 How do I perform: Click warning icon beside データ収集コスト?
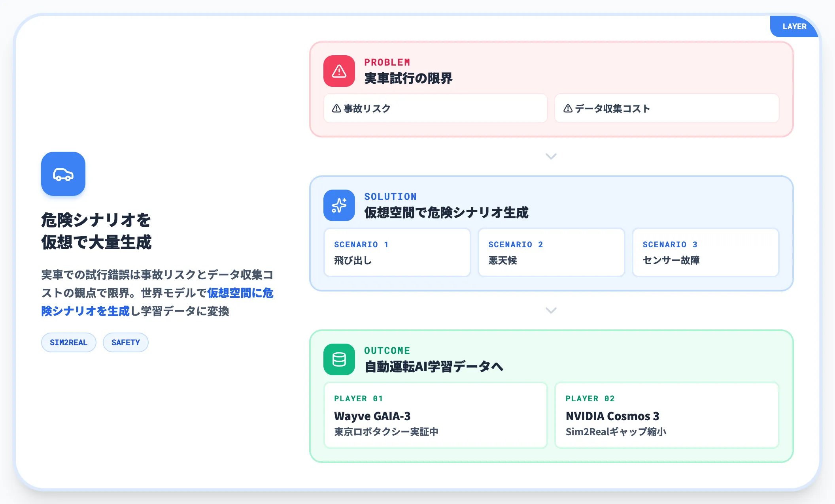tap(568, 109)
